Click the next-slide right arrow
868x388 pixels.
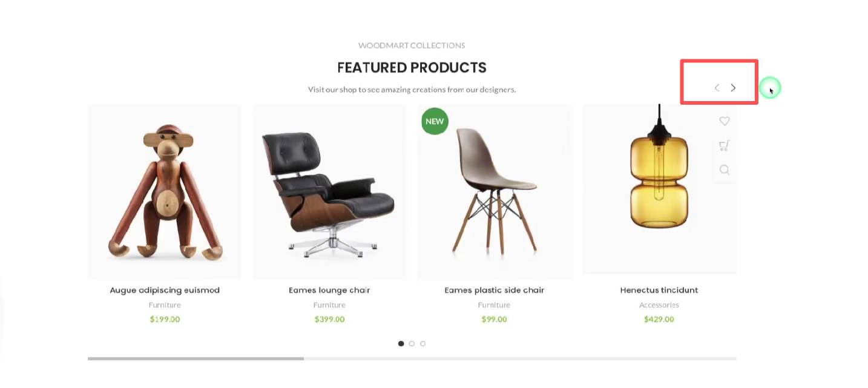coord(733,88)
